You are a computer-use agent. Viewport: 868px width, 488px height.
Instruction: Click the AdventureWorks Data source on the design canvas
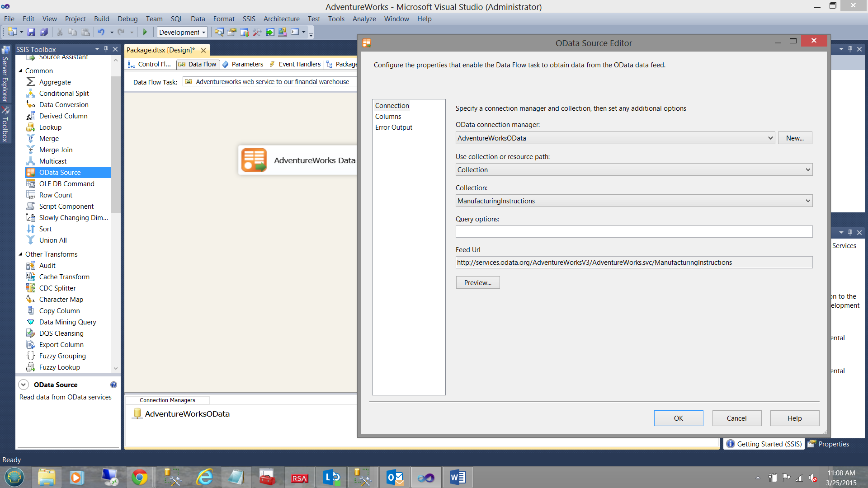click(x=298, y=160)
